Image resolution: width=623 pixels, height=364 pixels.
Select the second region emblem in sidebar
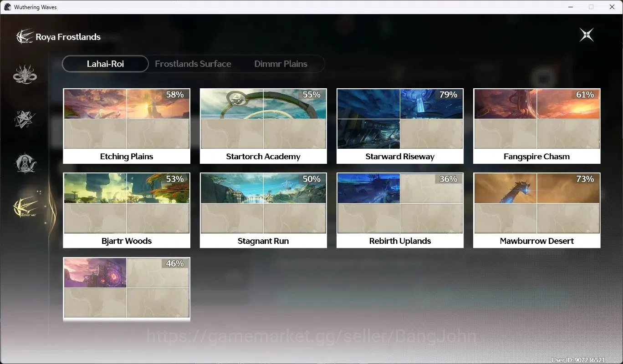click(25, 118)
